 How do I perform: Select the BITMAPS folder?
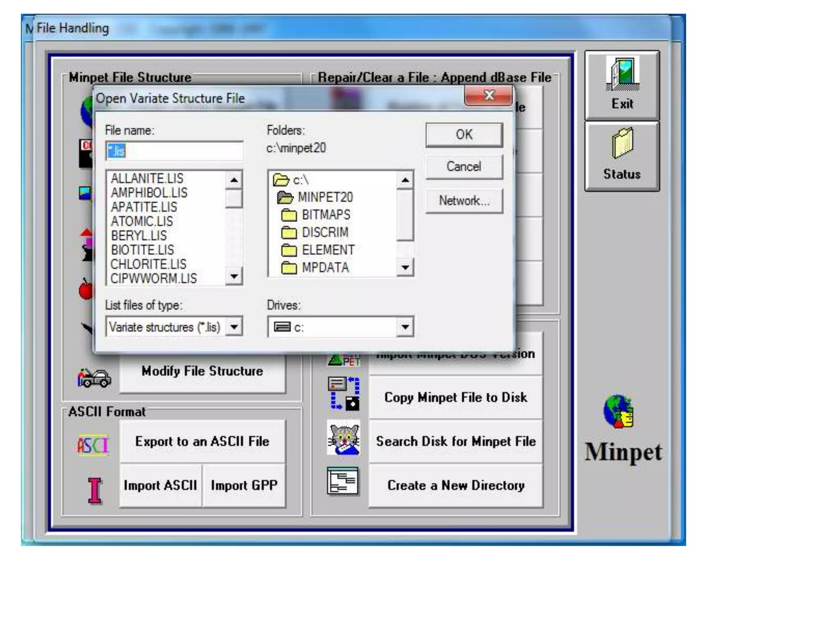(x=326, y=215)
